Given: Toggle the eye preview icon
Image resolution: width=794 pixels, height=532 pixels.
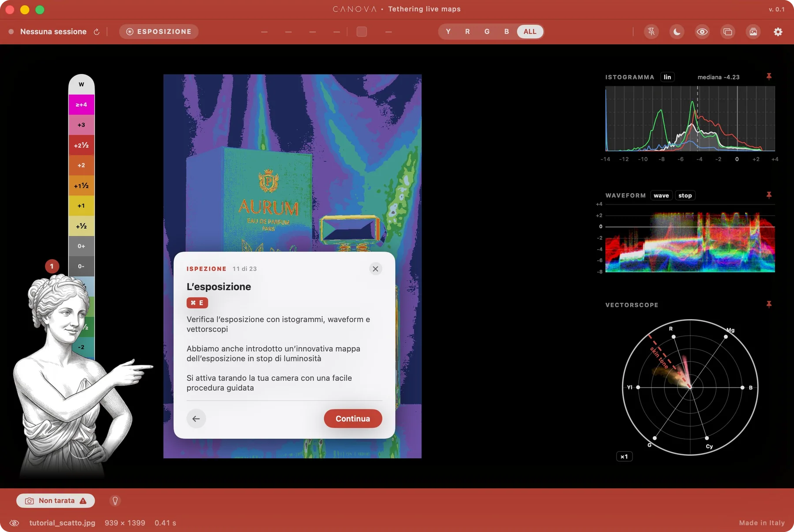Looking at the screenshot, I should click(x=702, y=32).
